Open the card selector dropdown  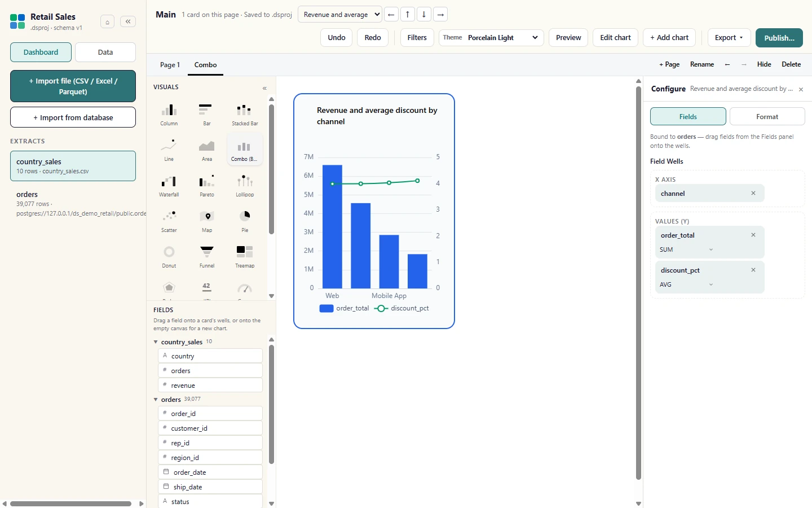coord(340,15)
